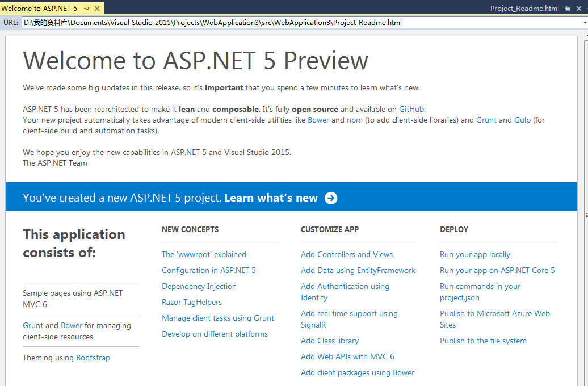Open Manage client tasks using Grunt link
The image size is (588, 386).
[218, 318]
